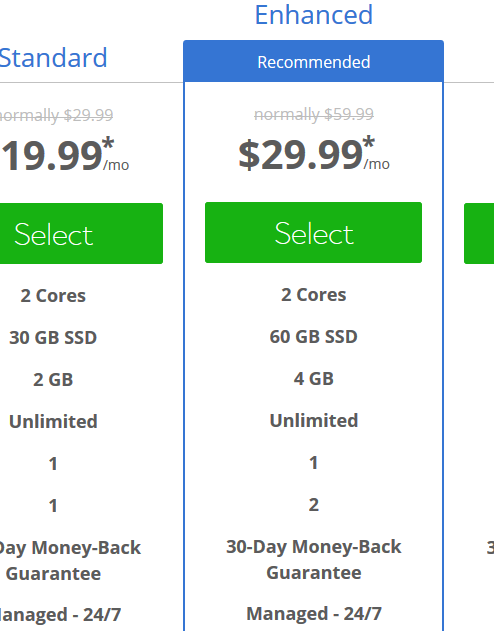Click the Standard plan Unlimited entry
This screenshot has height=631, width=494.
coord(53,421)
